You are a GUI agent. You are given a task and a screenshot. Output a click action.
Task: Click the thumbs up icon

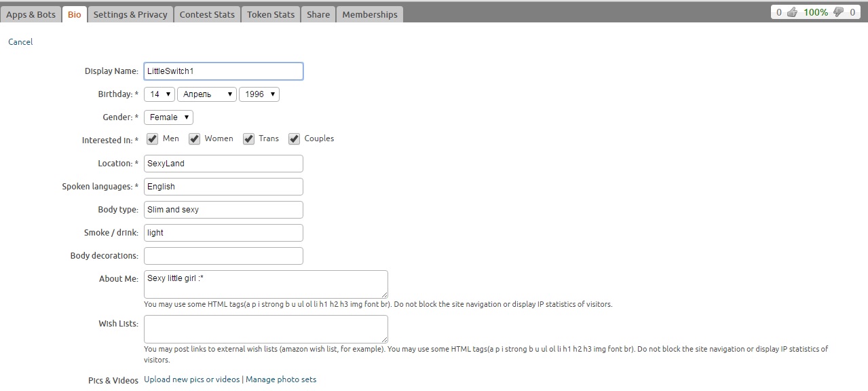[791, 12]
